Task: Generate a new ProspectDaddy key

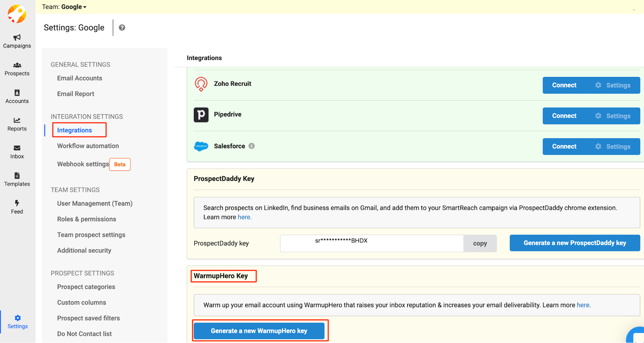Action: pos(575,243)
